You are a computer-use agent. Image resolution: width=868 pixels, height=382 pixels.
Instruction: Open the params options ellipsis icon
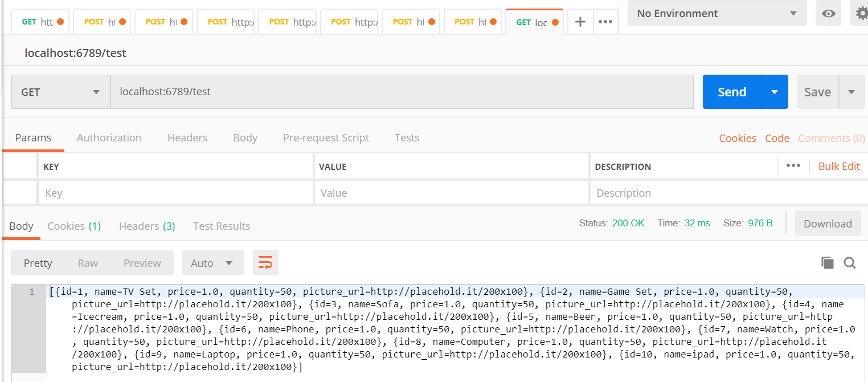[793, 165]
